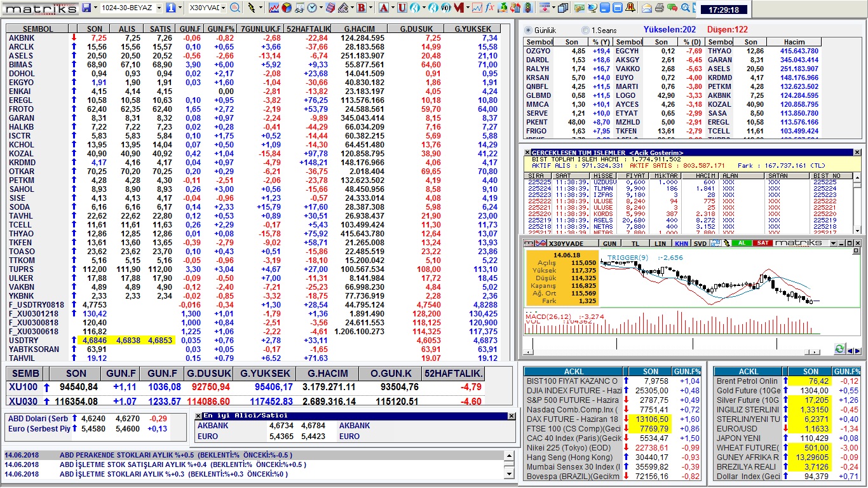Select the GUN period tab in chart panel

(609, 243)
